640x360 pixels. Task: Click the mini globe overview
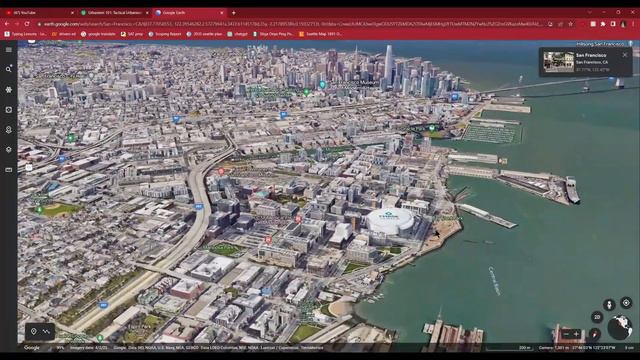(x=620, y=327)
